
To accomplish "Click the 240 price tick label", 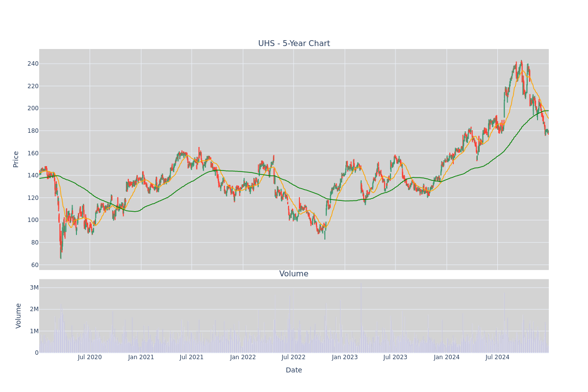I will point(33,64).
